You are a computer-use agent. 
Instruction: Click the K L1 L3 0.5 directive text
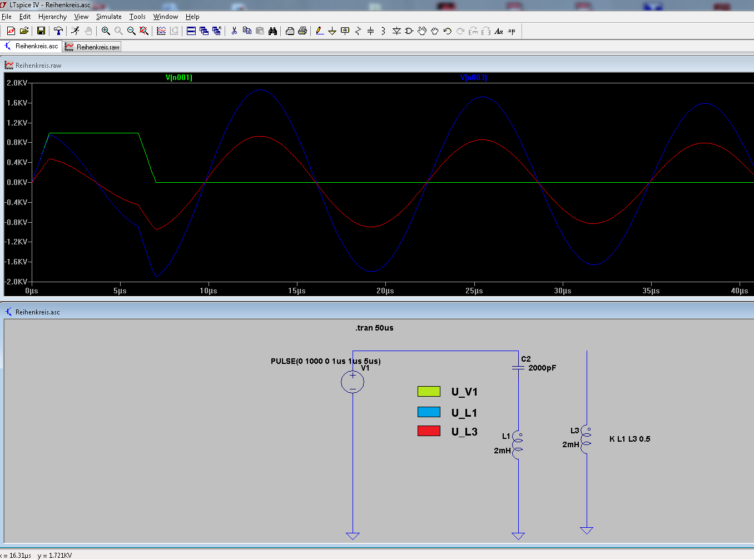click(x=629, y=439)
